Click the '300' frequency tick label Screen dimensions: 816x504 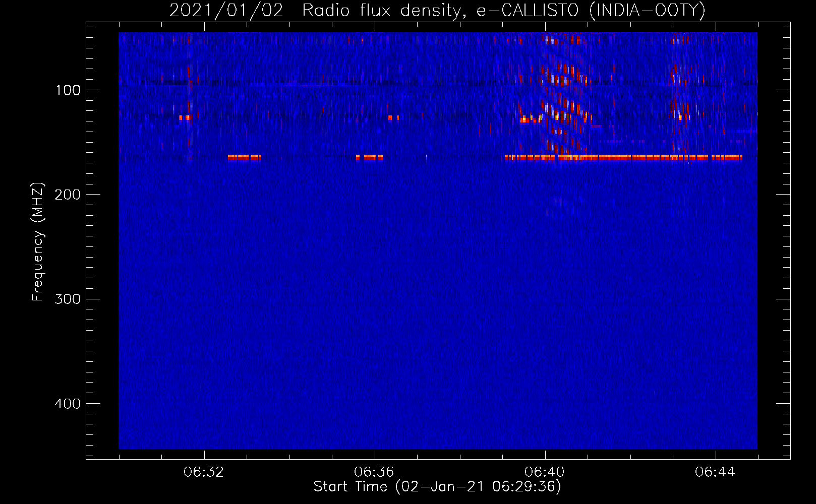tap(68, 299)
